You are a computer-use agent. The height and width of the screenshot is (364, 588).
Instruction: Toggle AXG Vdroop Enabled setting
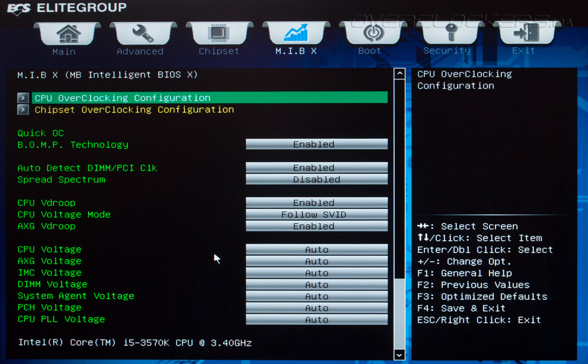[316, 226]
